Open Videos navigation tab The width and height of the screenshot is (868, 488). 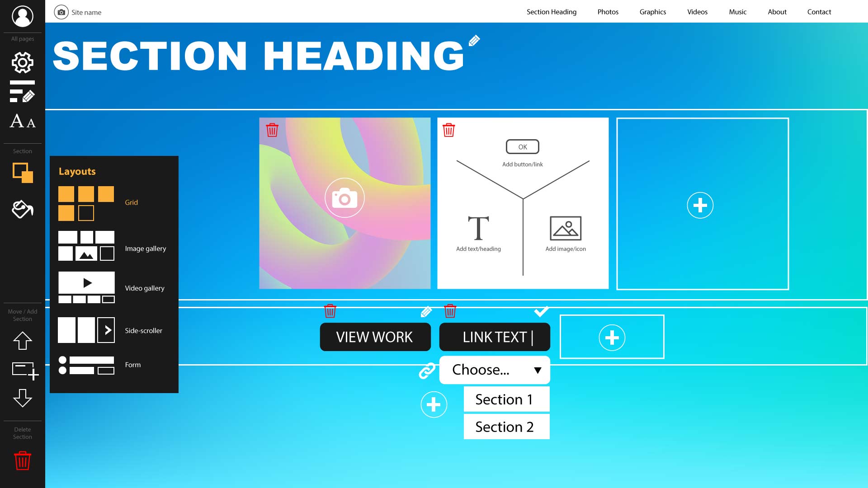pos(697,11)
